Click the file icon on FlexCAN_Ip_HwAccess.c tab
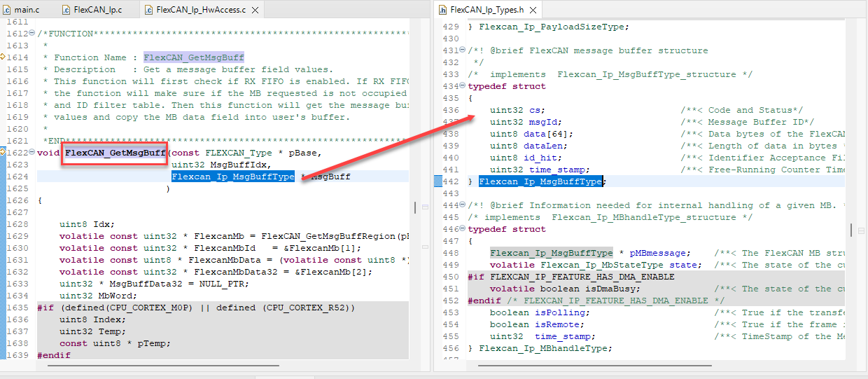868x379 pixels. (x=150, y=11)
